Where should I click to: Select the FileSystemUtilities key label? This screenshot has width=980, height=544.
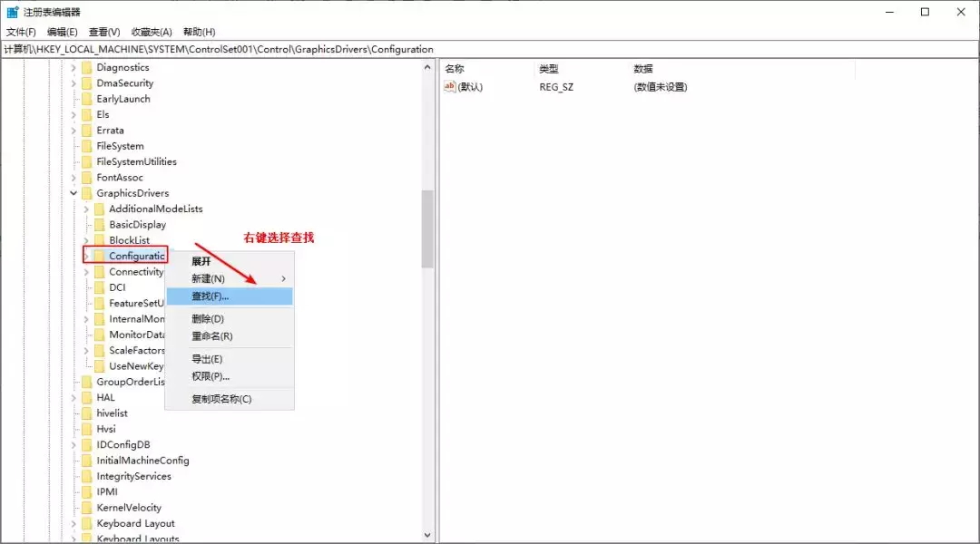(x=136, y=161)
